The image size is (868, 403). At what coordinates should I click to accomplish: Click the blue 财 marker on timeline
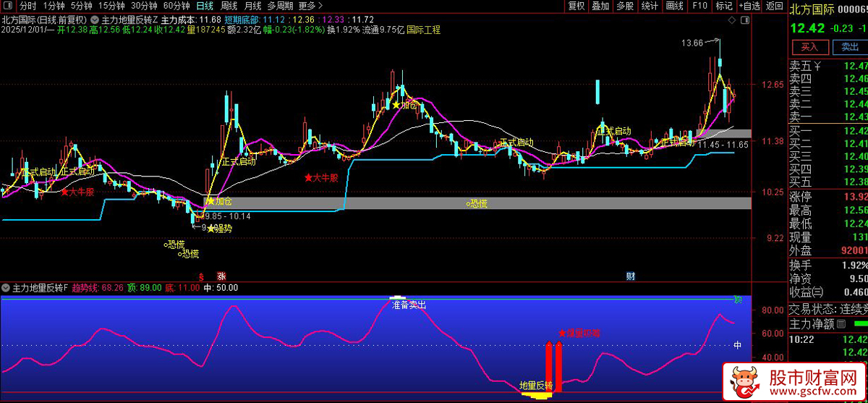631,276
